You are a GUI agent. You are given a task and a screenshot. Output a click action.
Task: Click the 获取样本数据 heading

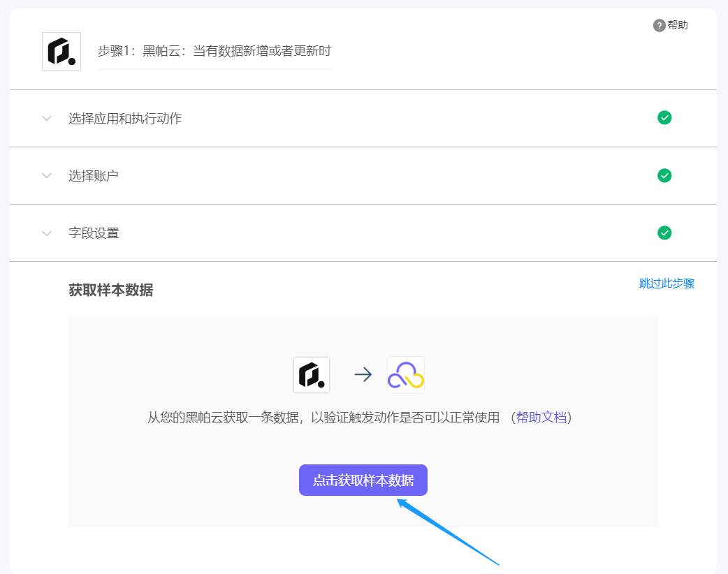(111, 290)
